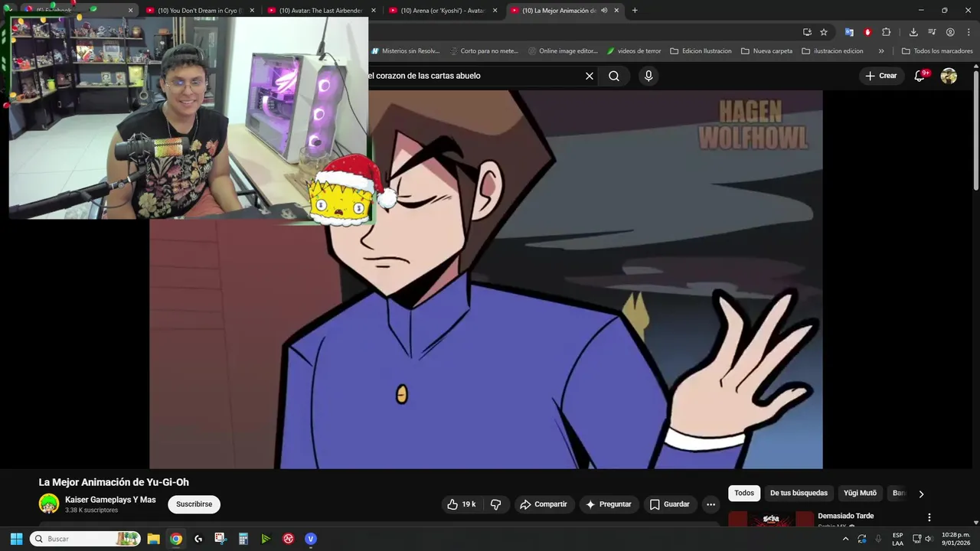Click the Compartir share button
The width and height of the screenshot is (980, 551).
pyautogui.click(x=544, y=504)
